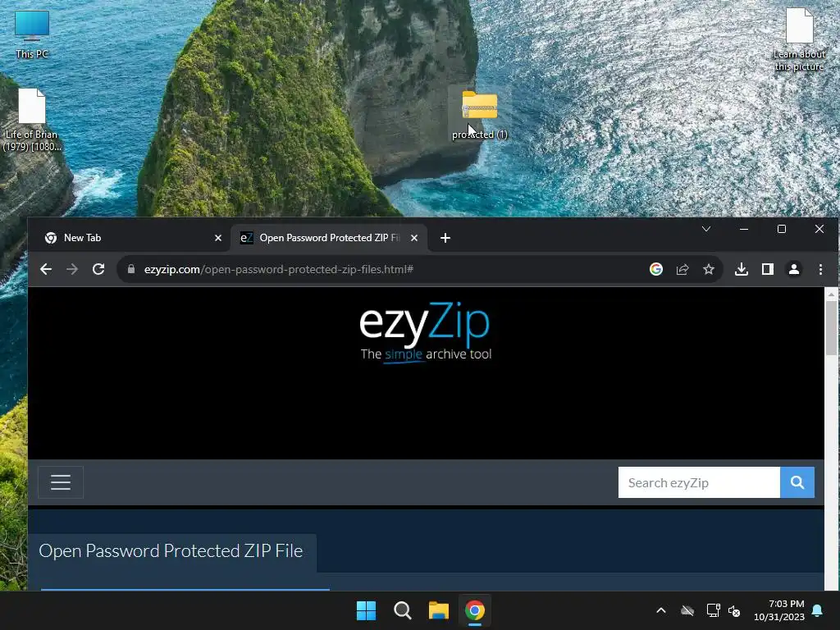Open the notification bell
The image size is (840, 630).
tap(818, 610)
